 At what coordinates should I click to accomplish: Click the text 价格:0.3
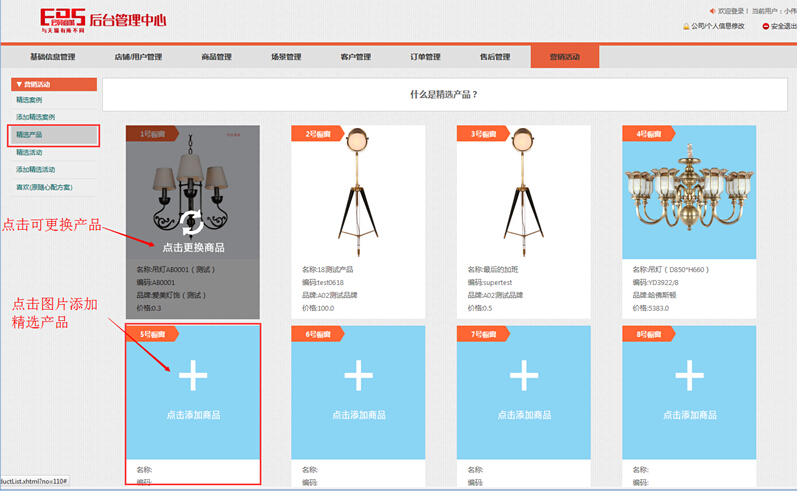pyautogui.click(x=148, y=308)
